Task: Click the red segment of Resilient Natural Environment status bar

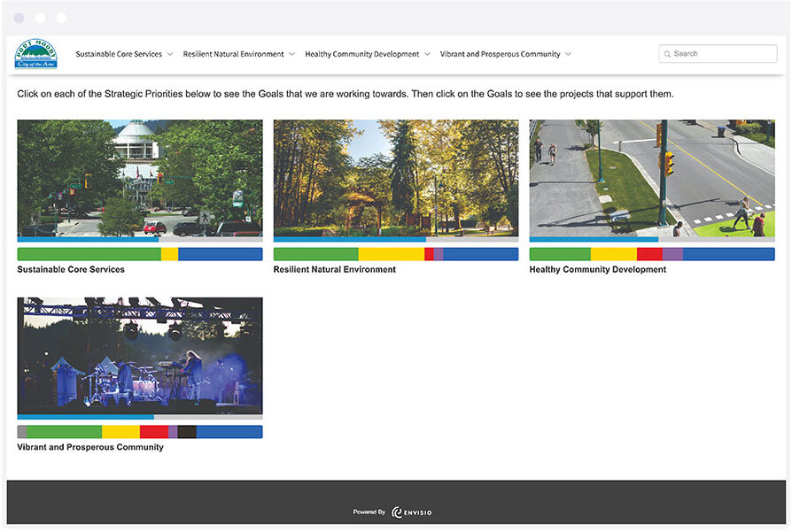Action: tap(430, 254)
